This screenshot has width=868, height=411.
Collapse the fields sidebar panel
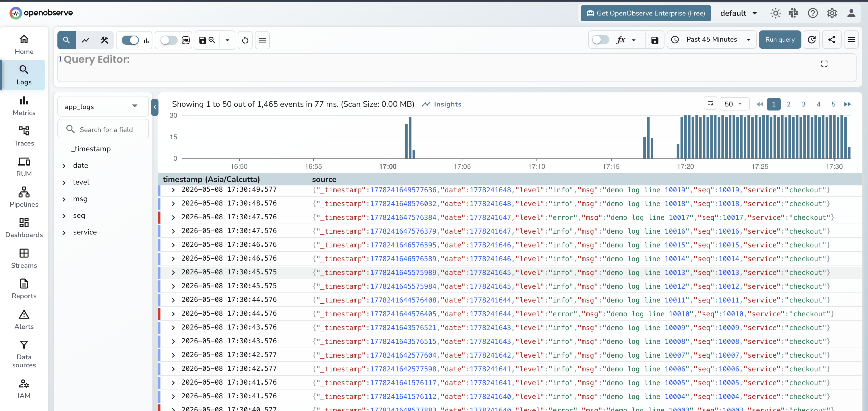coord(155,107)
